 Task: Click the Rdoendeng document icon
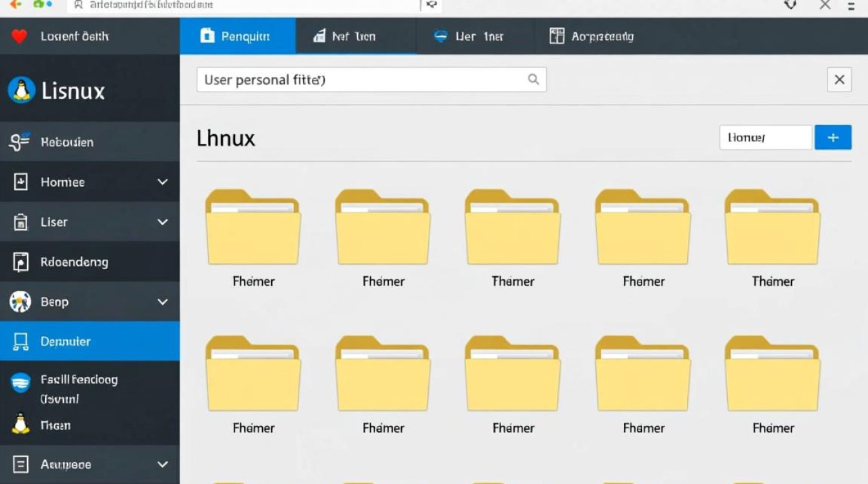coord(21,261)
